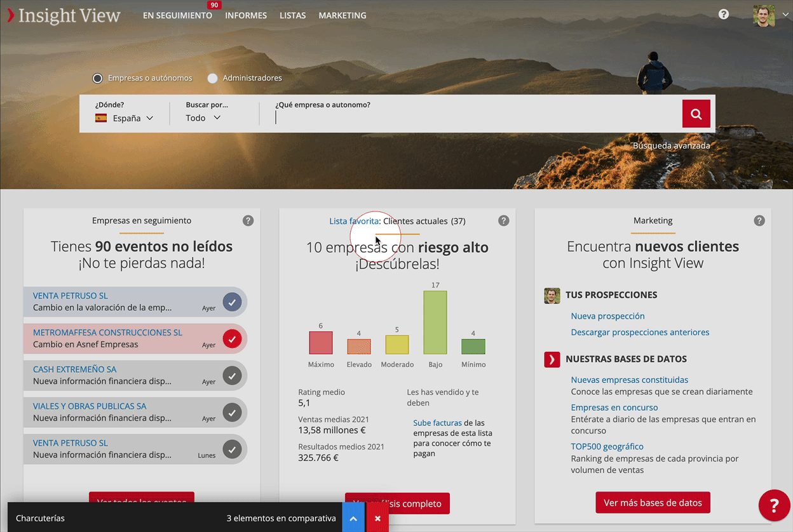Mark VENTA PETRUSO SL Lunes event read
The width and height of the screenshot is (793, 532).
point(233,449)
